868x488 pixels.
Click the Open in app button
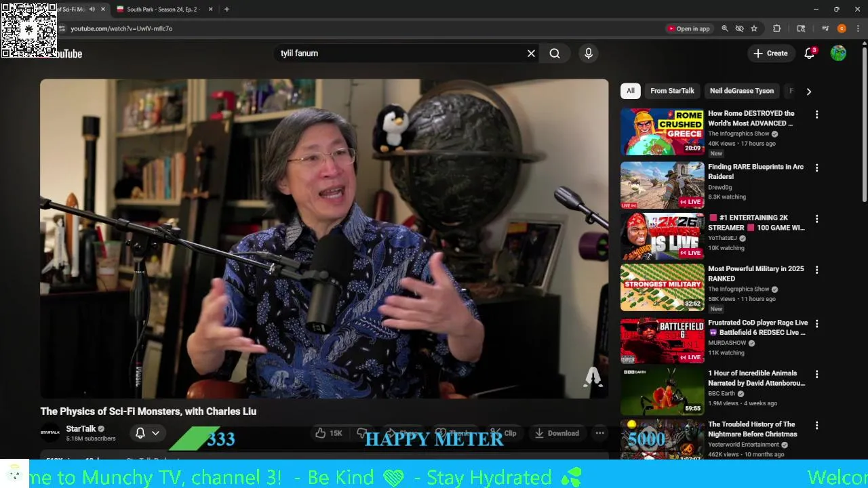(688, 28)
